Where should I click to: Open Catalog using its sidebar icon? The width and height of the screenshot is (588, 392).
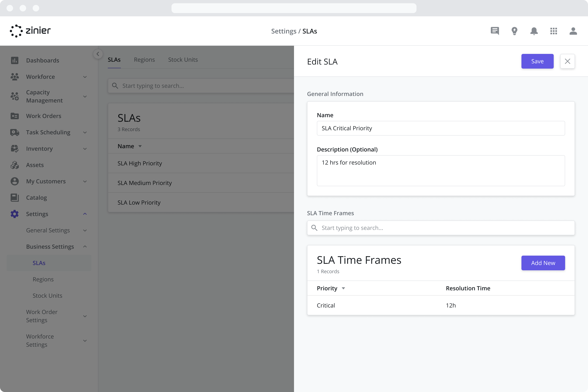(x=15, y=197)
